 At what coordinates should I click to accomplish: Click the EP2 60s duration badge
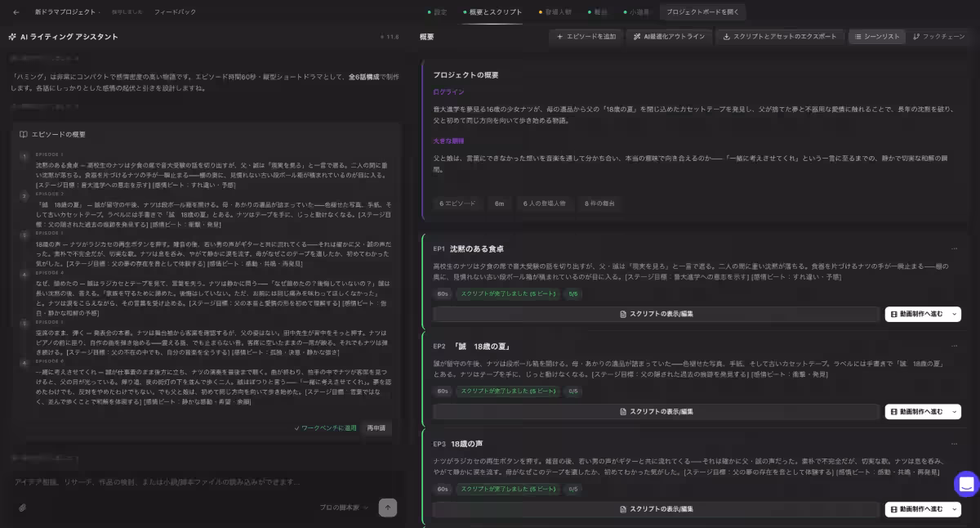[443, 392]
